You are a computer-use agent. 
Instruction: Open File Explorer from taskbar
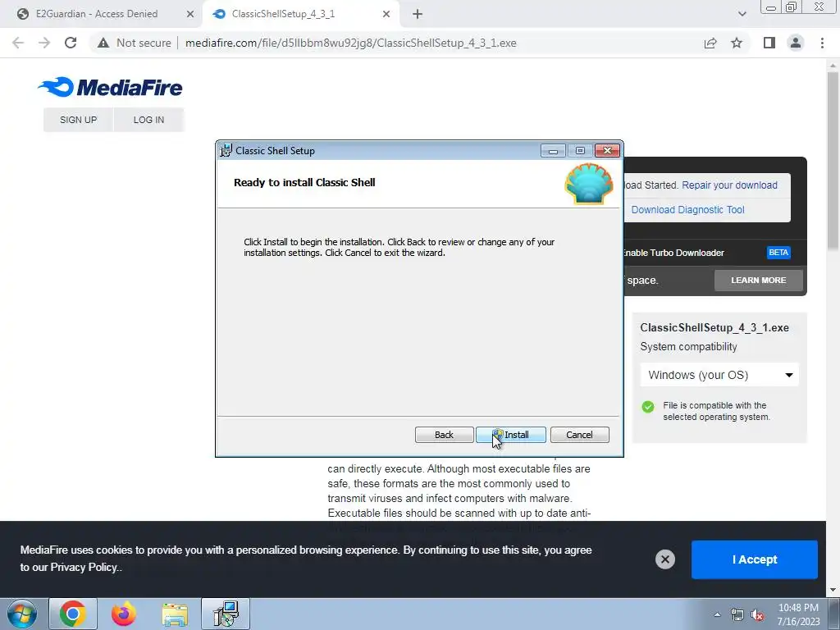(x=176, y=614)
